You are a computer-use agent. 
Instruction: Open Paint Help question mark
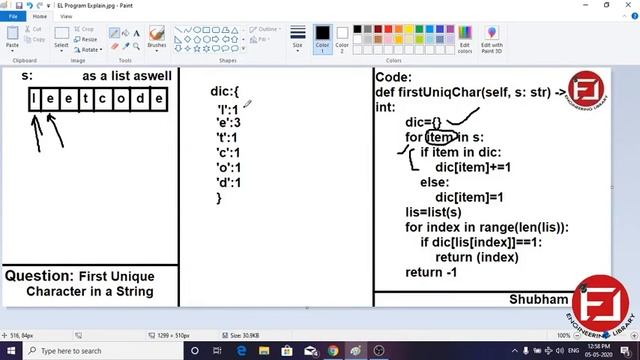coord(635,16)
